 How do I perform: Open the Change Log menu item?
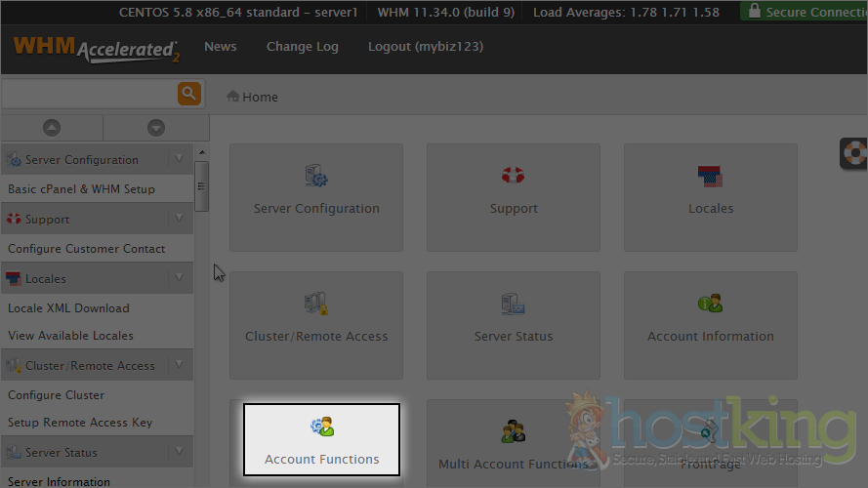302,47
